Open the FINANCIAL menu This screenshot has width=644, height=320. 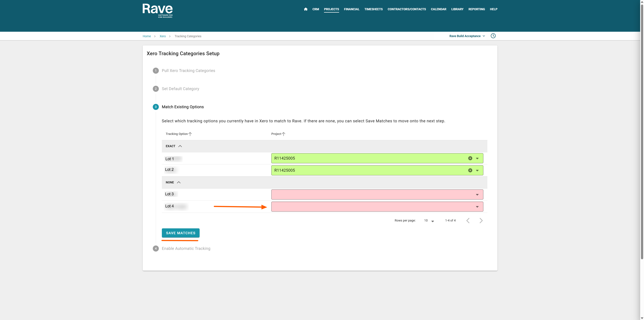352,9
